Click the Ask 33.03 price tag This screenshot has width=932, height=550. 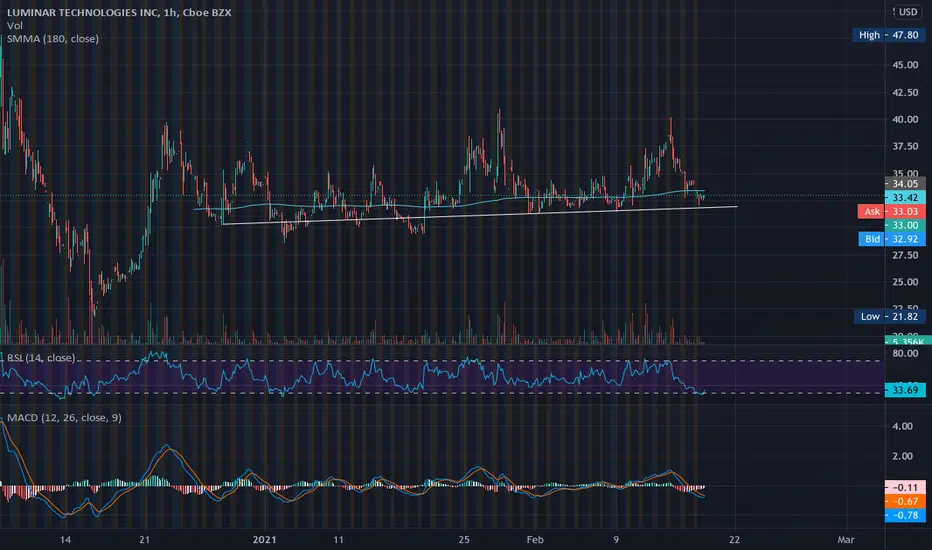pos(891,211)
